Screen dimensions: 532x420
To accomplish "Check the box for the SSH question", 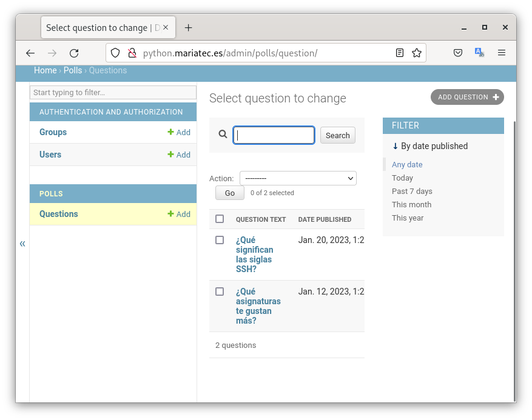I will coord(220,240).
